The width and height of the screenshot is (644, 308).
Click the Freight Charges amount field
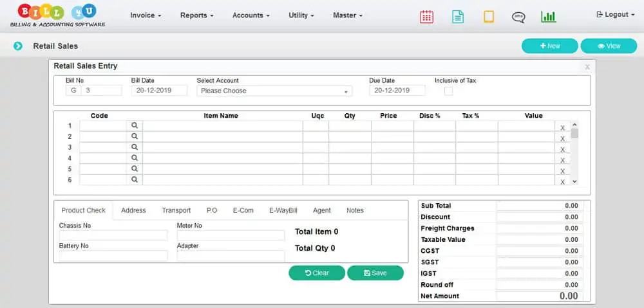point(540,228)
